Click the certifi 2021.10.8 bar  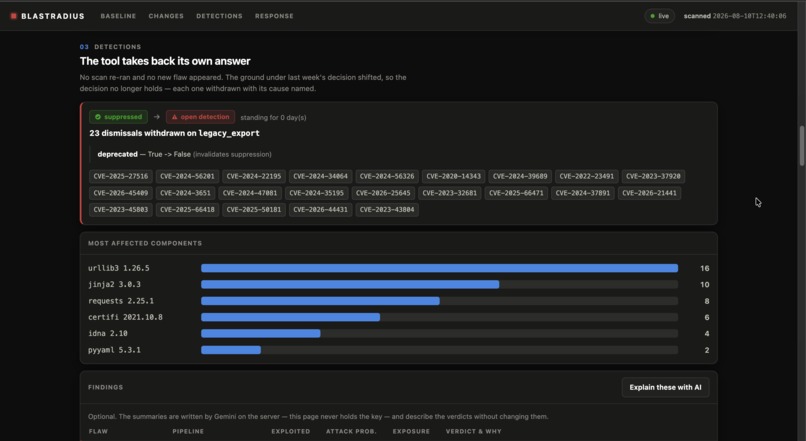pos(439,317)
